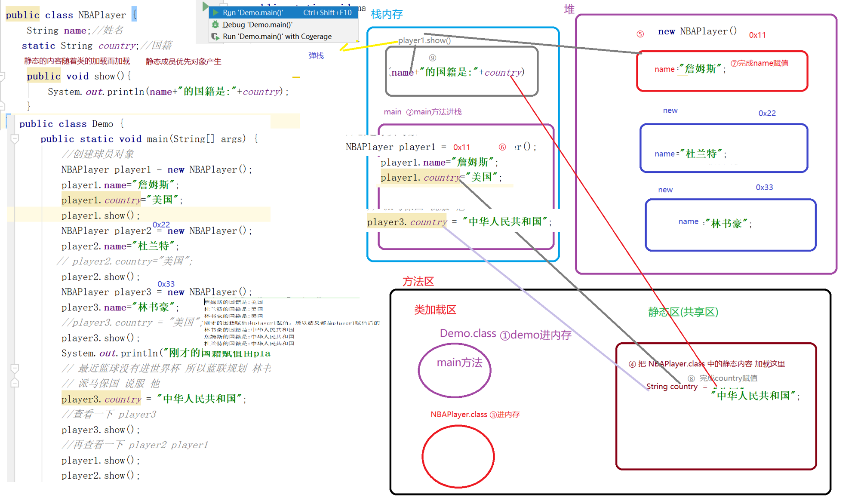Click 'player2.name="杜兰特";' code line
867x504 pixels.
click(x=120, y=246)
